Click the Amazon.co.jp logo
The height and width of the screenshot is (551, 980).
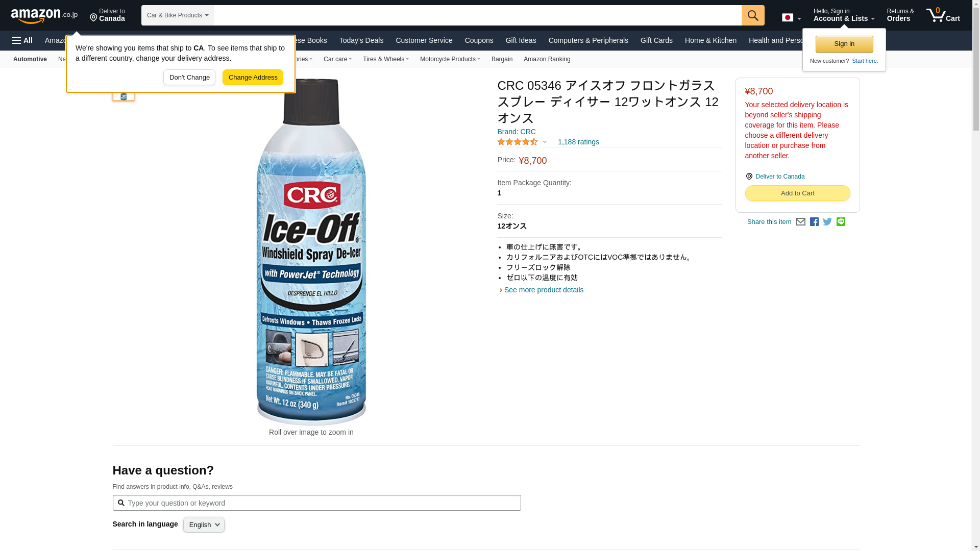pyautogui.click(x=44, y=15)
